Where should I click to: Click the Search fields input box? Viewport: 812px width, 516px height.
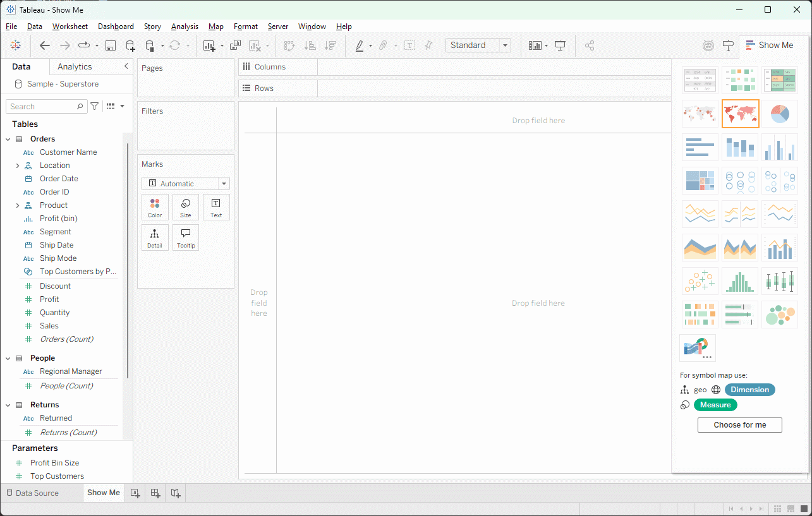pyautogui.click(x=46, y=107)
